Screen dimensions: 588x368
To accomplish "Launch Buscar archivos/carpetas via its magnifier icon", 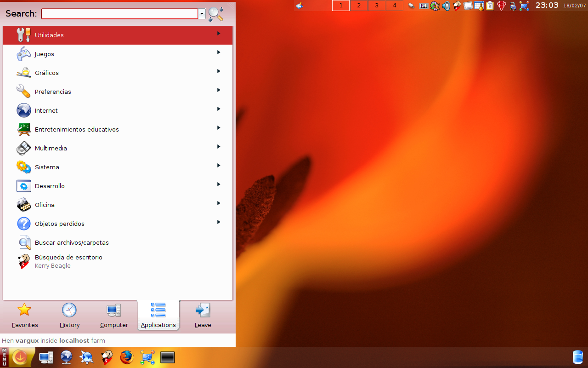I will click(24, 242).
